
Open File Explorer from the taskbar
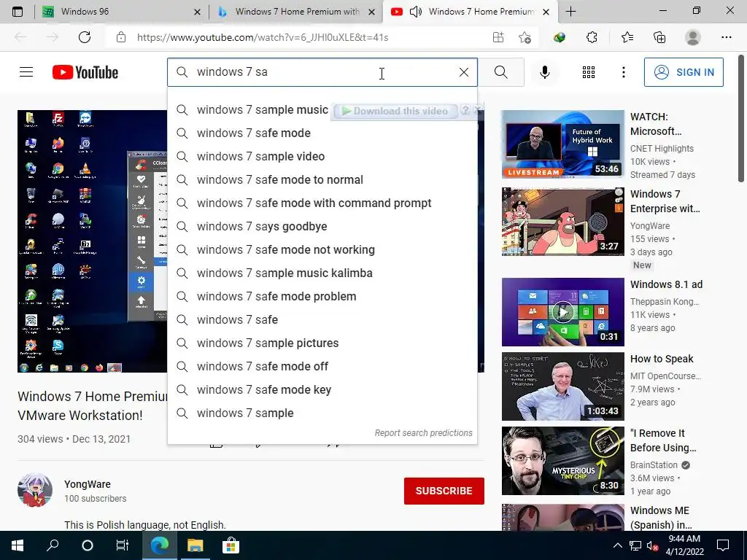coord(195,545)
